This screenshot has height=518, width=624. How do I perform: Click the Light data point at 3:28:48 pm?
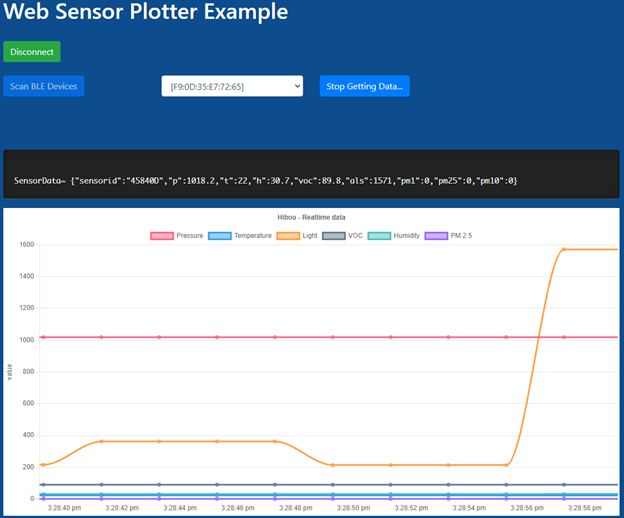[x=275, y=441]
